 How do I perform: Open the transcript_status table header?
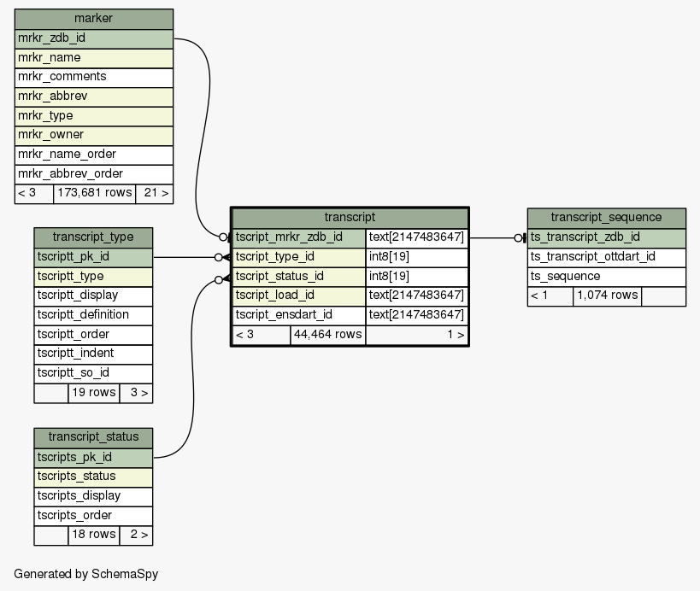[x=93, y=437]
